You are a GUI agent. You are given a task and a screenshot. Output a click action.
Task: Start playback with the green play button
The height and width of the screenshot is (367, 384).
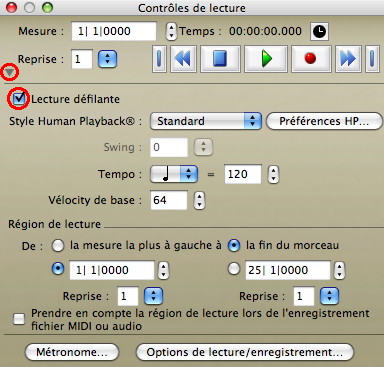[x=266, y=59]
